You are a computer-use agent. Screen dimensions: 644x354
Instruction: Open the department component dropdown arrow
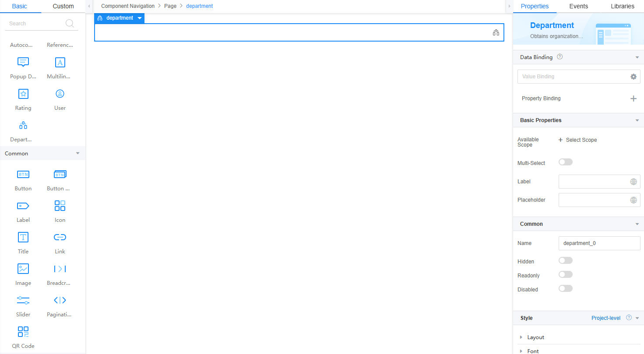[139, 18]
